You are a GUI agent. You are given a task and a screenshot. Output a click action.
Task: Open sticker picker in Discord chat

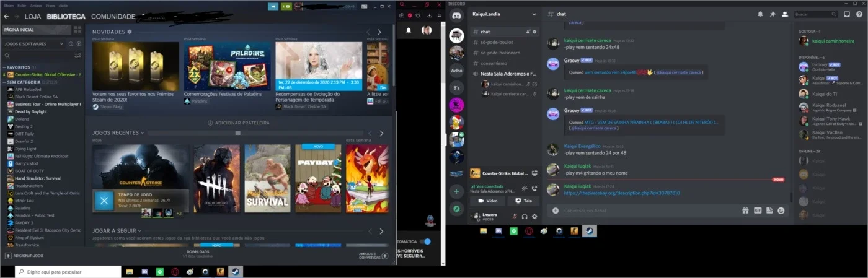(x=769, y=211)
